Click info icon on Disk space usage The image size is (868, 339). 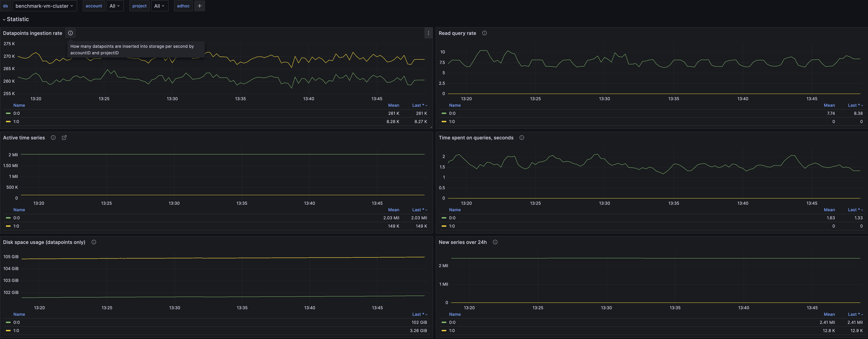94,242
